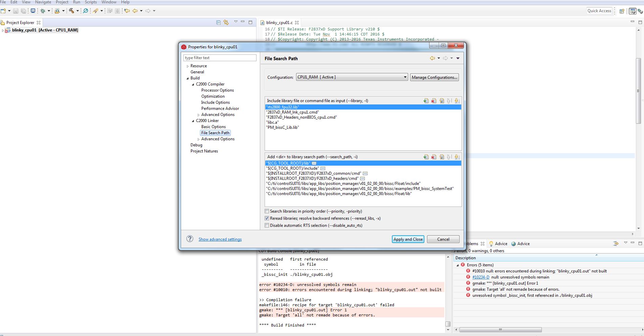Click the type filter text field

[x=220, y=58]
